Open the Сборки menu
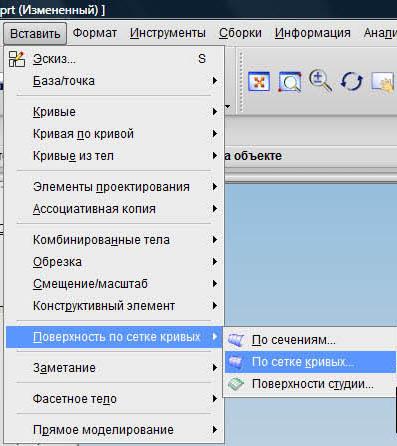397x446 pixels. [240, 33]
